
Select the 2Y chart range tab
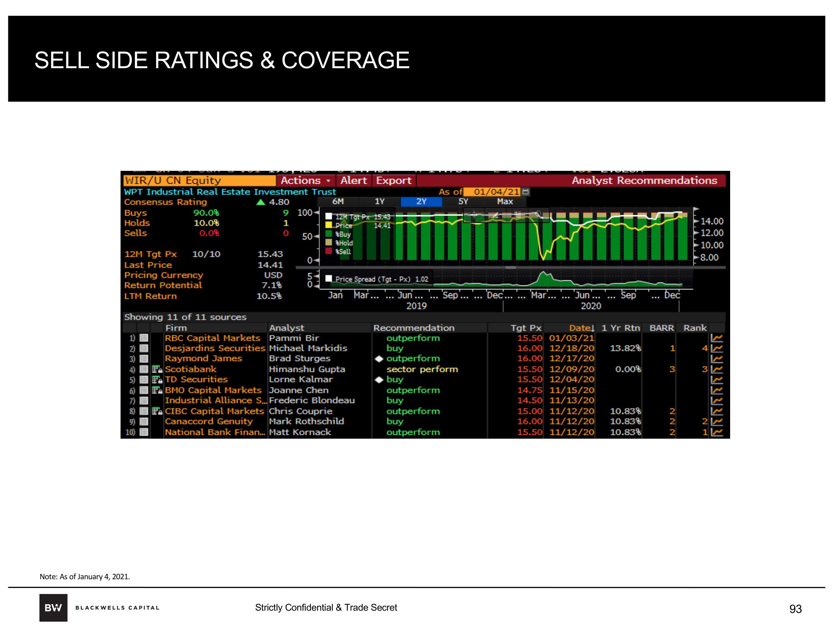point(421,202)
